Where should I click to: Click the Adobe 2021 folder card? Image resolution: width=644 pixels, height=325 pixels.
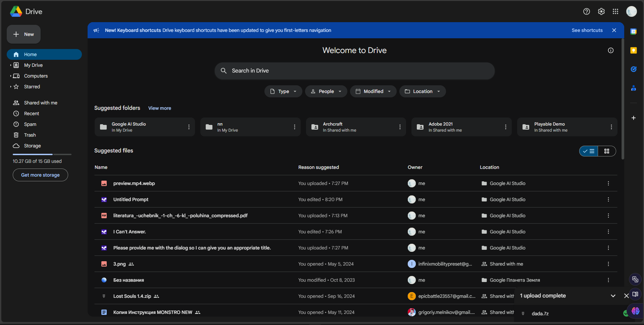coord(461,127)
